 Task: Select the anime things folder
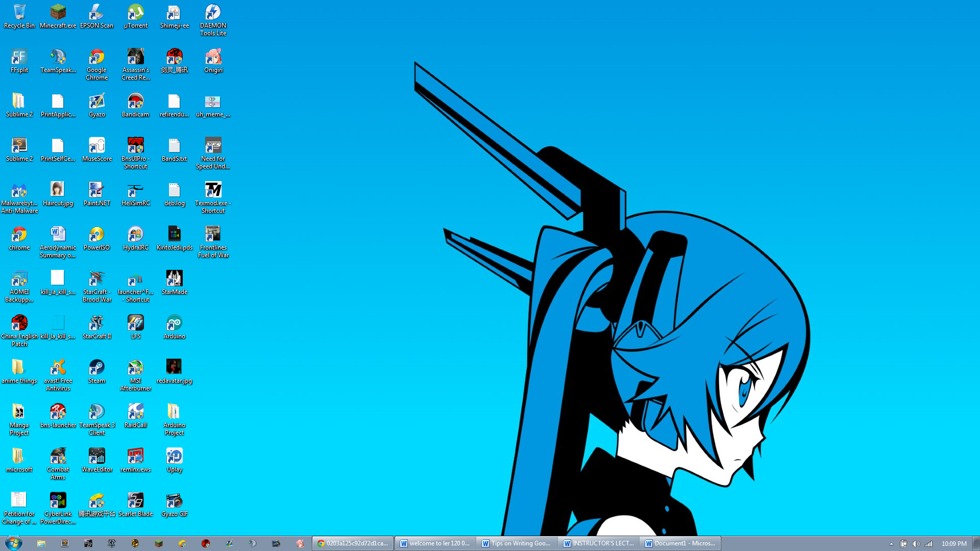[19, 371]
